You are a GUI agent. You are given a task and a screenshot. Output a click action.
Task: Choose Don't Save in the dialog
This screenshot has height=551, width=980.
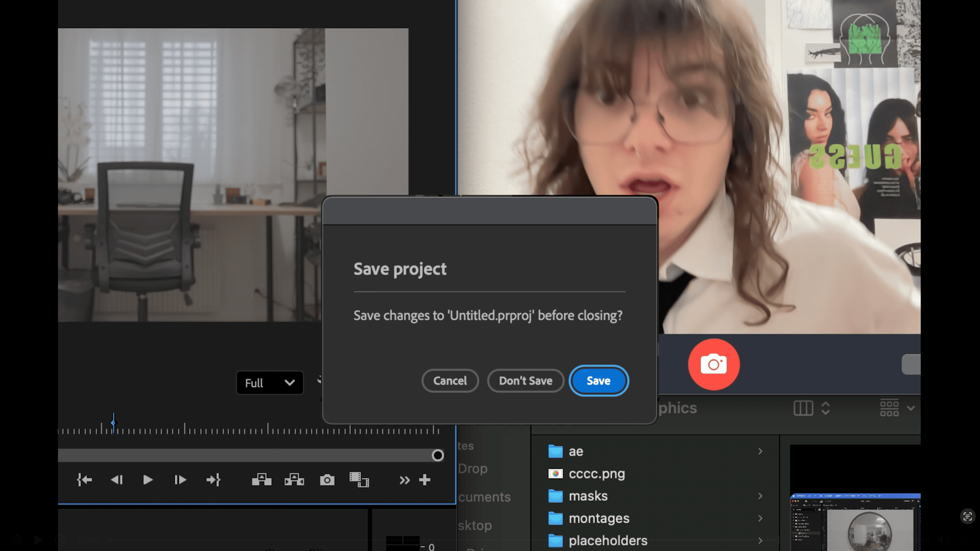525,380
